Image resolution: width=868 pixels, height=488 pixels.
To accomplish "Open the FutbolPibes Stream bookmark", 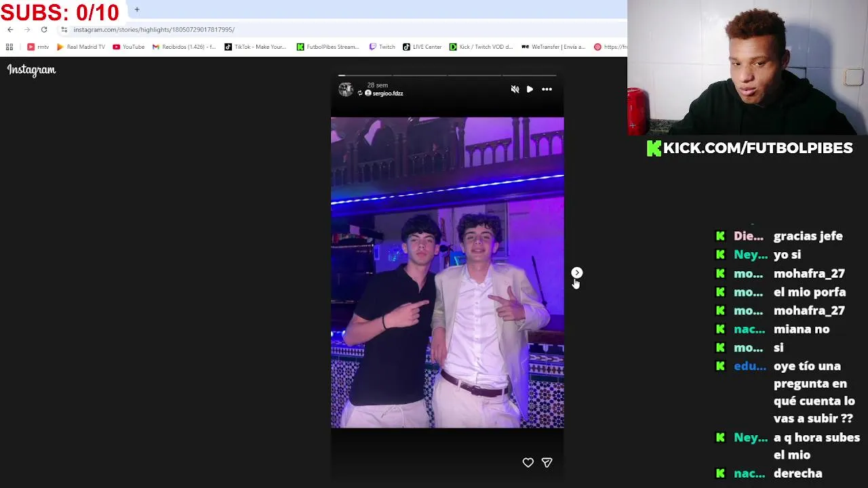I will [x=328, y=47].
